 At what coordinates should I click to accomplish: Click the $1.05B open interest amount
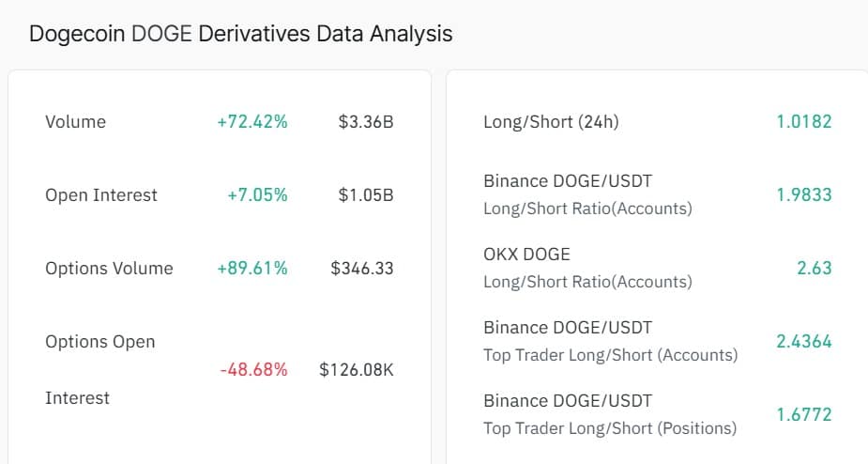tap(366, 195)
